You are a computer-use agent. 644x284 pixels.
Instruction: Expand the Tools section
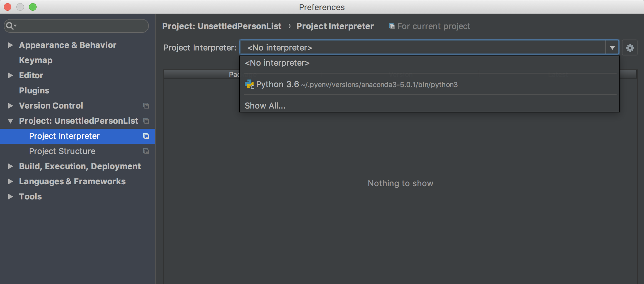[x=10, y=197]
